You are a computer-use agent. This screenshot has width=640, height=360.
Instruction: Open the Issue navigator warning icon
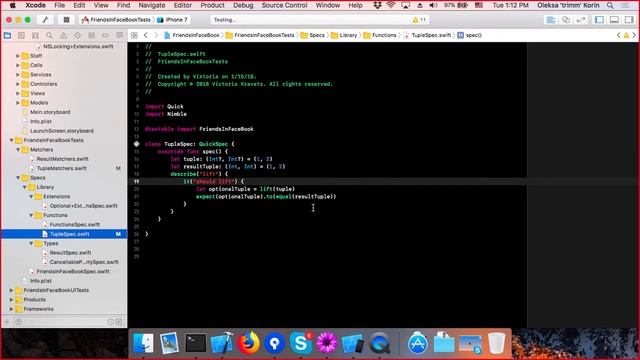(63, 36)
